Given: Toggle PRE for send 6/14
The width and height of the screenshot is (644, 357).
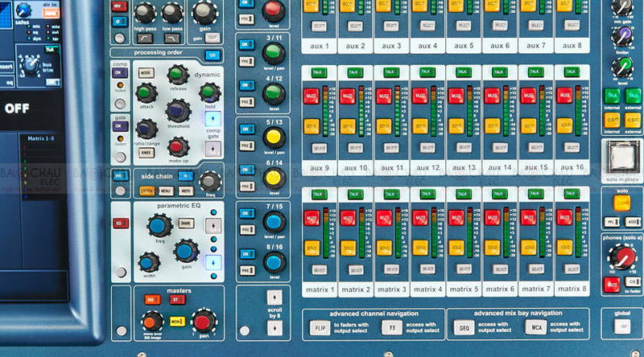Looking at the screenshot, I should 247,187.
